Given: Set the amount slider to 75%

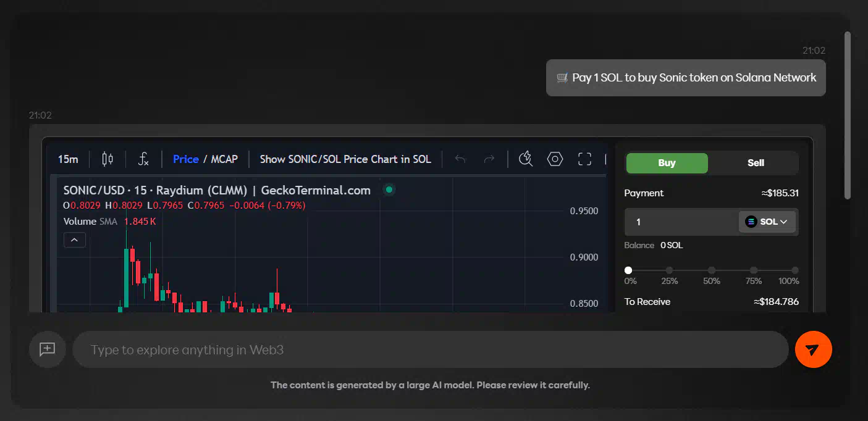Looking at the screenshot, I should (754, 270).
